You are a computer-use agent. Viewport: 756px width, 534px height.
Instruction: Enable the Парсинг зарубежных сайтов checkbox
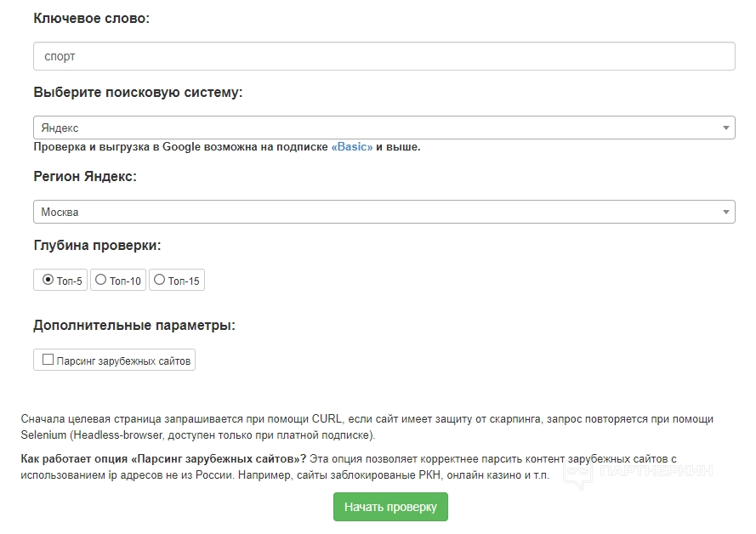click(48, 361)
